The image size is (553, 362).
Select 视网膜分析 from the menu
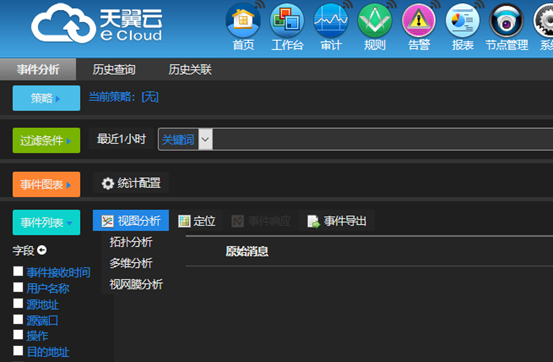[136, 284]
